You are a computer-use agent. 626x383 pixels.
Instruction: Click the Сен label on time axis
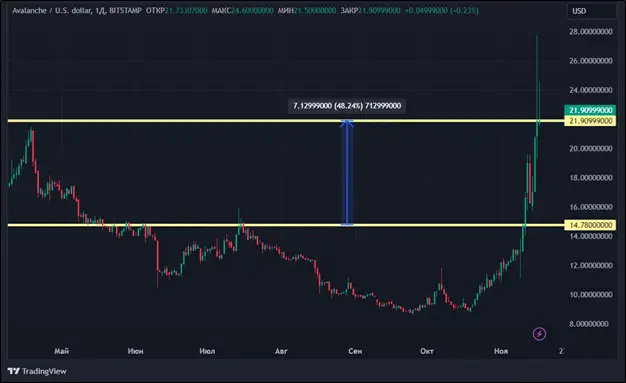coord(355,351)
